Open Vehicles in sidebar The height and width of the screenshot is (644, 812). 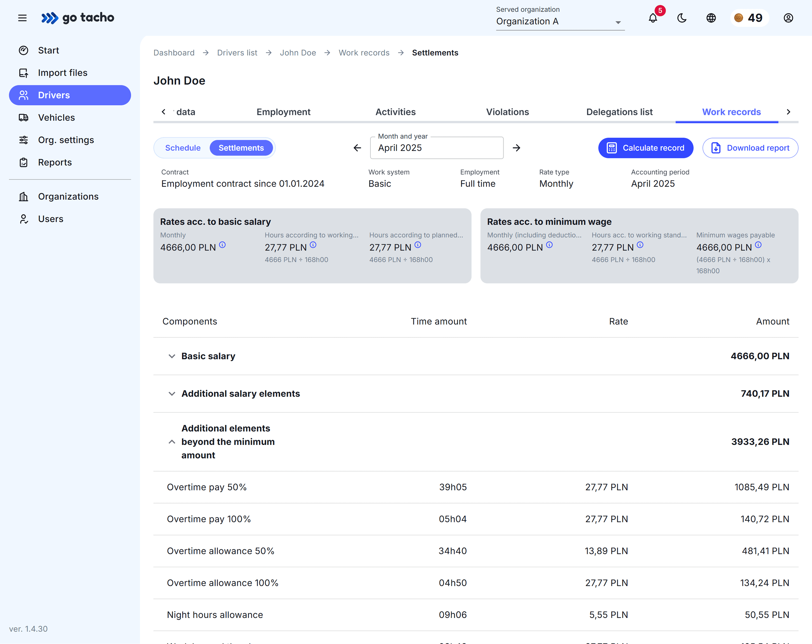click(70, 118)
